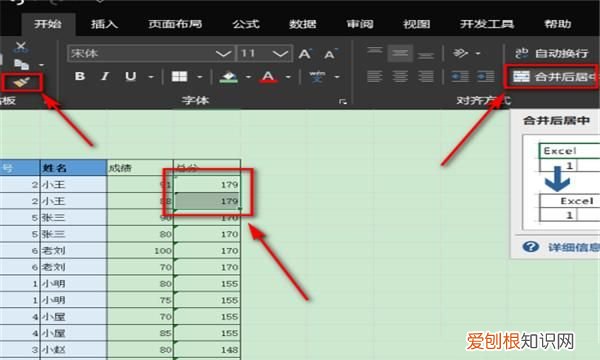Select the score cell containing 100
The image size is (600, 360).
point(140,251)
